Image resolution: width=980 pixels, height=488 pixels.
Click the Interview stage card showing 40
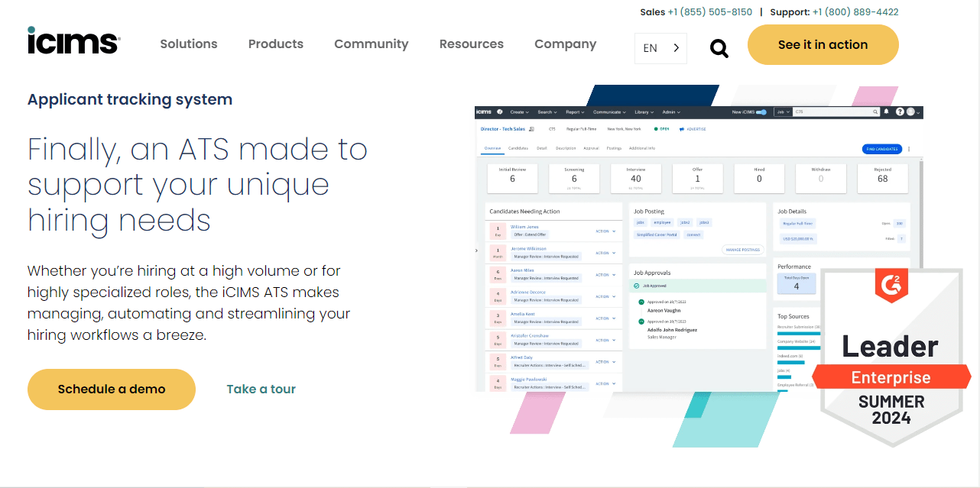coord(636,177)
